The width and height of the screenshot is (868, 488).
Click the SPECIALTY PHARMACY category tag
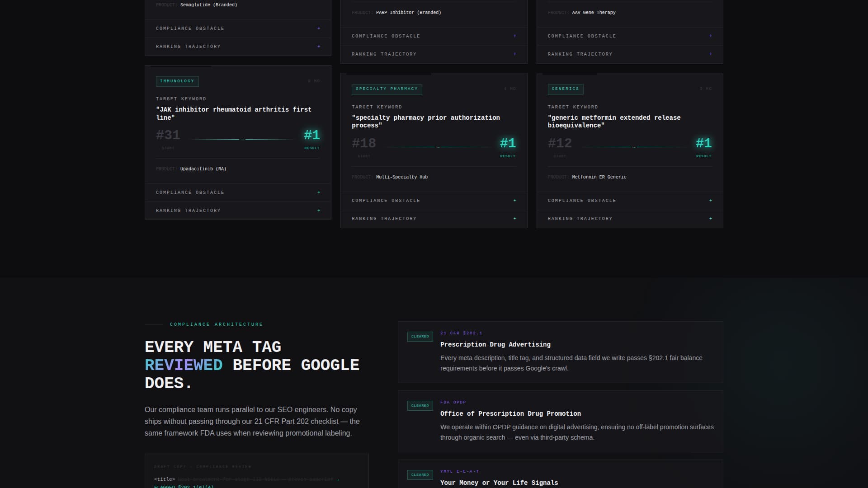pos(387,89)
